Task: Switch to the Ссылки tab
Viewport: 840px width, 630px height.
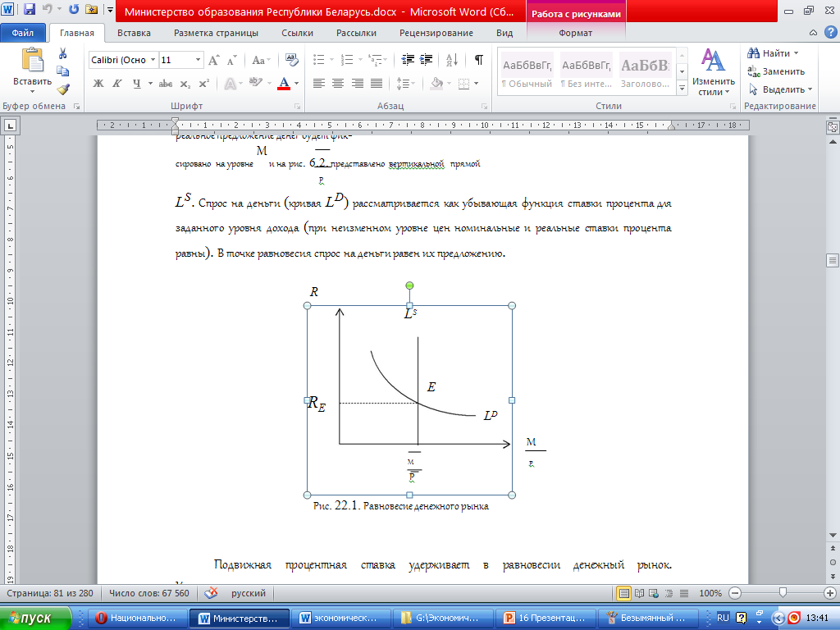Action: [297, 33]
